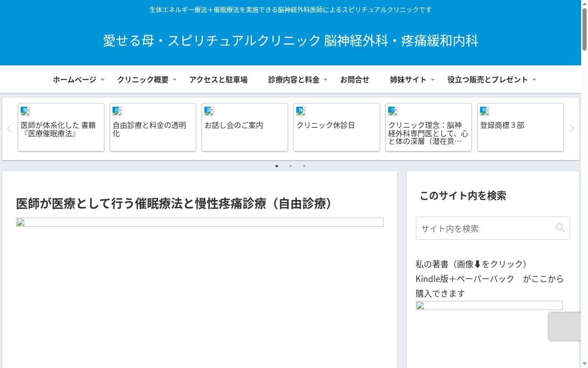
Task: Click thumbnail icon on 登録商標３部 card
Action: point(485,111)
